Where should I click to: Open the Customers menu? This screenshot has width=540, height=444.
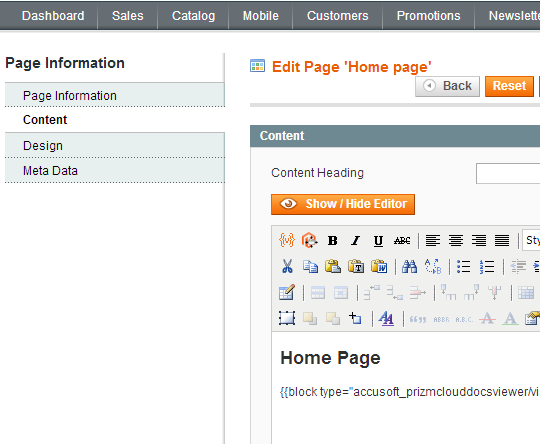pos(338,16)
